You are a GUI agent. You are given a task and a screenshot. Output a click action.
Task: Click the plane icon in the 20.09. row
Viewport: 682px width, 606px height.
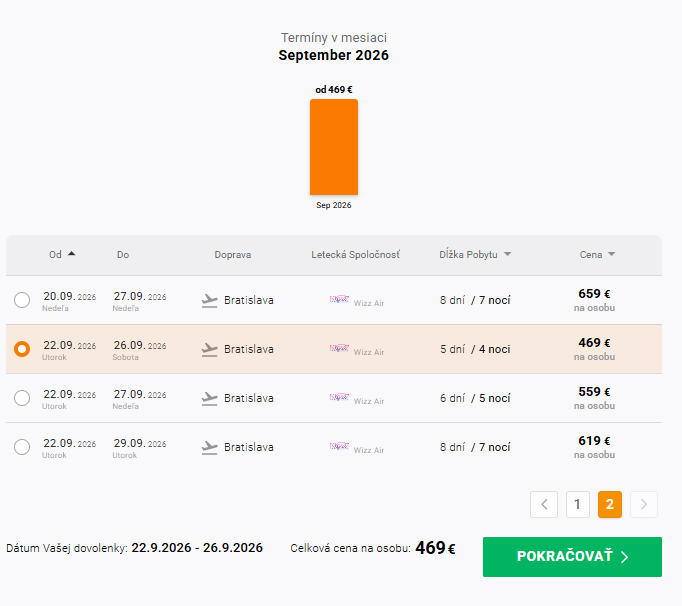pyautogui.click(x=209, y=301)
